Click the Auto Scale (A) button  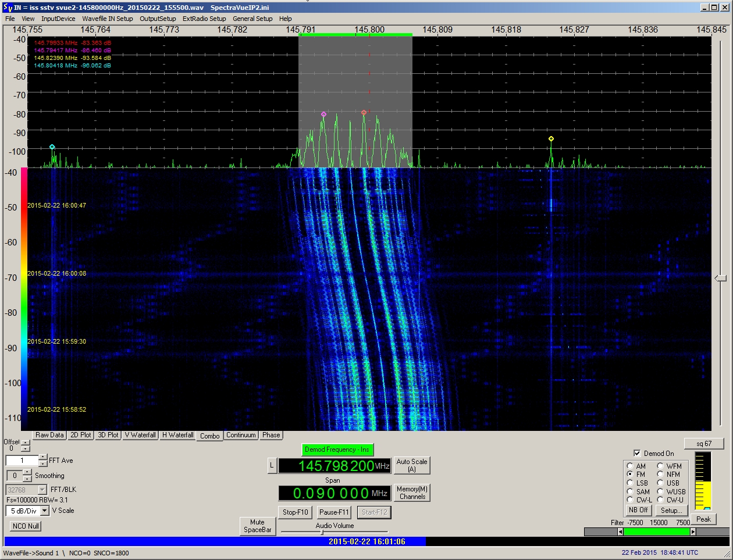click(x=412, y=465)
